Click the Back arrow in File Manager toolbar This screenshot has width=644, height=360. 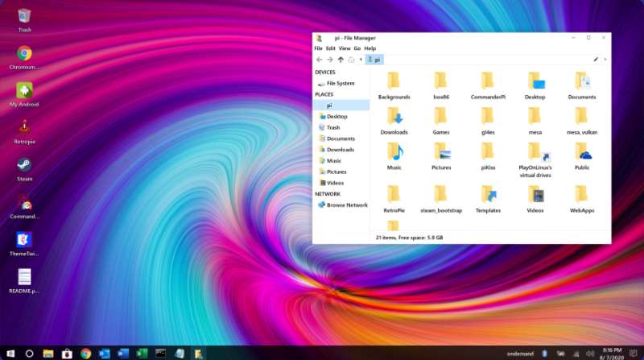(320, 60)
